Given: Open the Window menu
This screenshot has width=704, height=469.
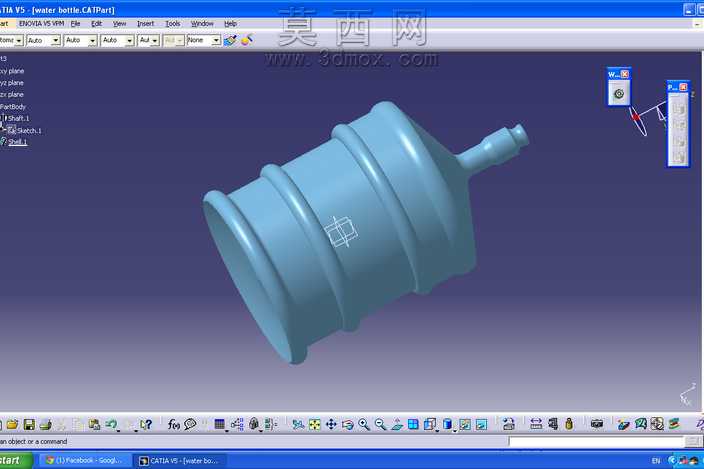Looking at the screenshot, I should 202,23.
